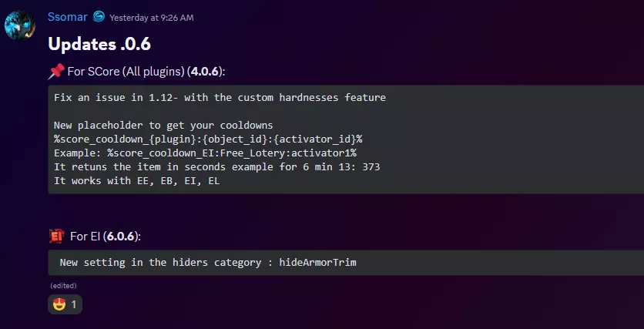This screenshot has height=329, width=644.
Task: Click the "(edited)" label under the message
Action: (x=63, y=286)
